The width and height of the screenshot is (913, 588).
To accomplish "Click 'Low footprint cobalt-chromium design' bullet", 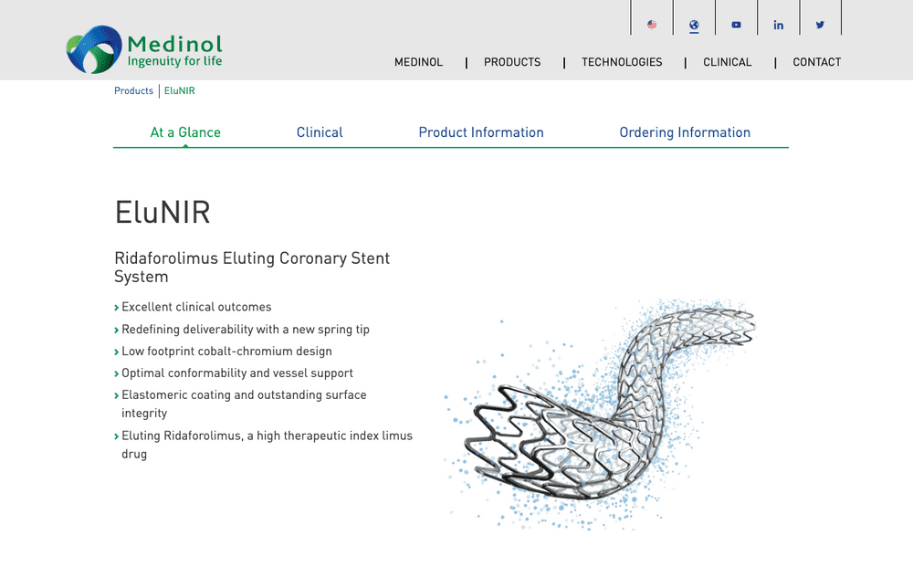I will tap(227, 352).
